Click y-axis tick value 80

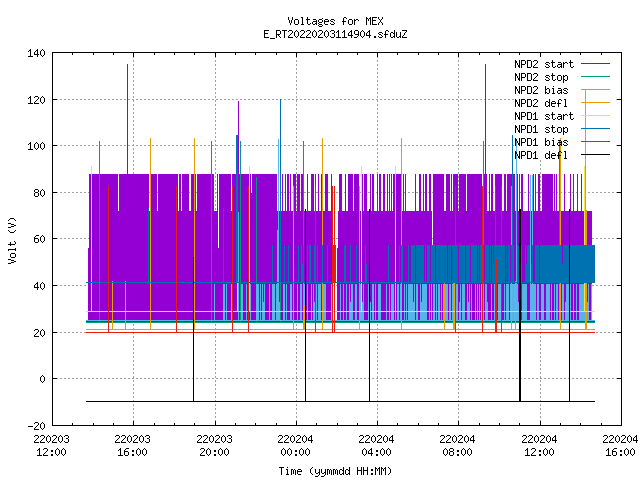point(39,193)
